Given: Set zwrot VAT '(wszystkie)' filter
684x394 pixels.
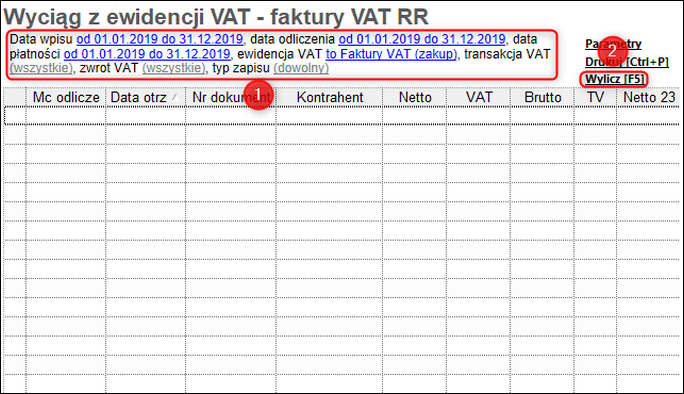Looking at the screenshot, I should (x=174, y=68).
